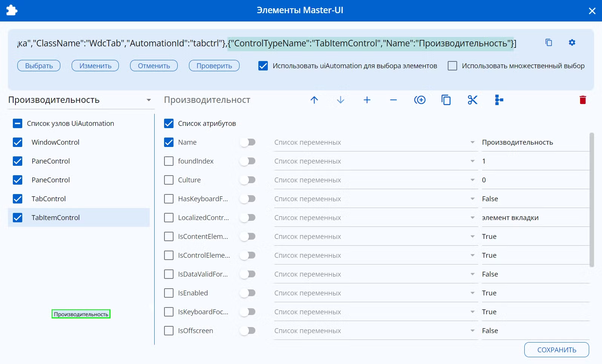This screenshot has width=602, height=364.
Task: Open variable list dropdown for foundIndex
Action: pyautogui.click(x=376, y=161)
